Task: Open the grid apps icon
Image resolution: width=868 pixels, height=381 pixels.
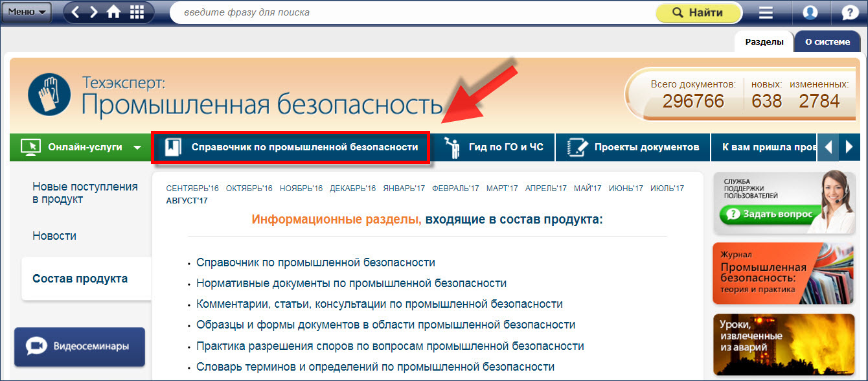Action: [137, 12]
